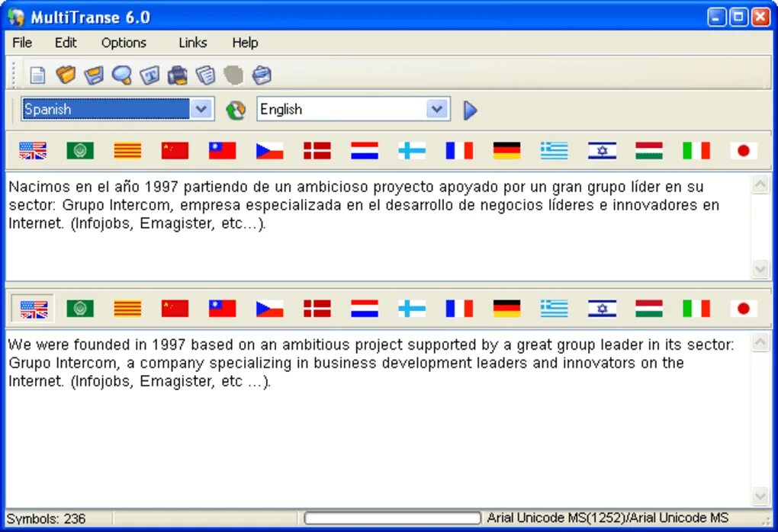Open the Spanish source language dropdown
This screenshot has height=532, width=778.
(201, 109)
